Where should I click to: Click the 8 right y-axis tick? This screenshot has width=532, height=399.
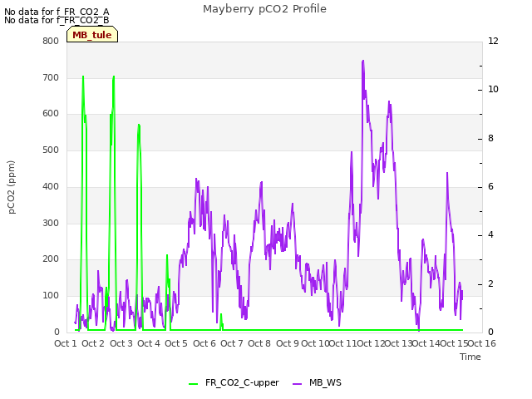click(491, 139)
